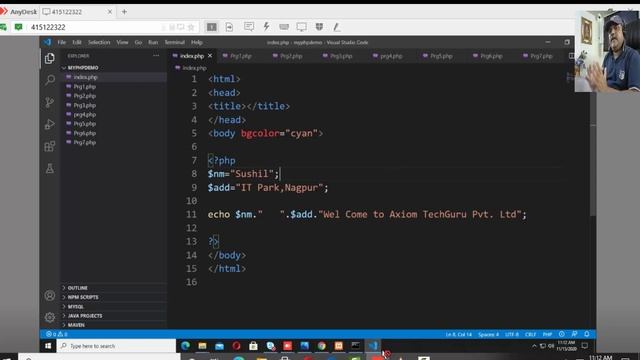Click the AnyDesk address field showing 415122322
This screenshot has height=360, width=640.
96,27
